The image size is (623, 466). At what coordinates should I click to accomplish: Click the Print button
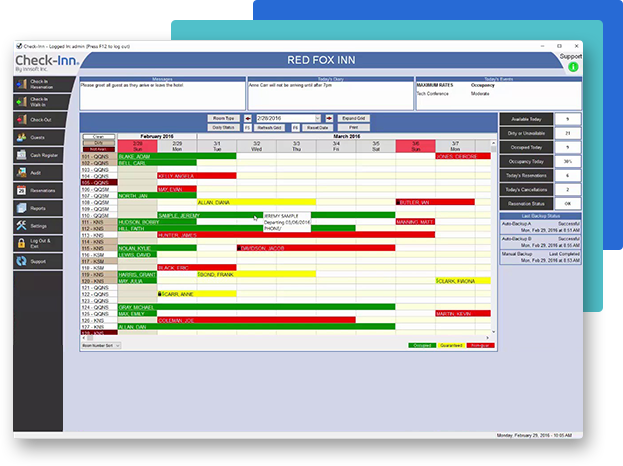click(x=354, y=127)
